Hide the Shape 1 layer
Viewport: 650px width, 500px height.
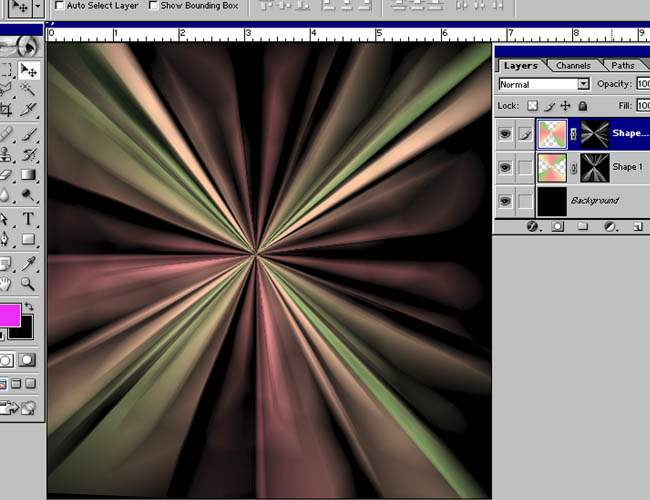click(x=505, y=167)
